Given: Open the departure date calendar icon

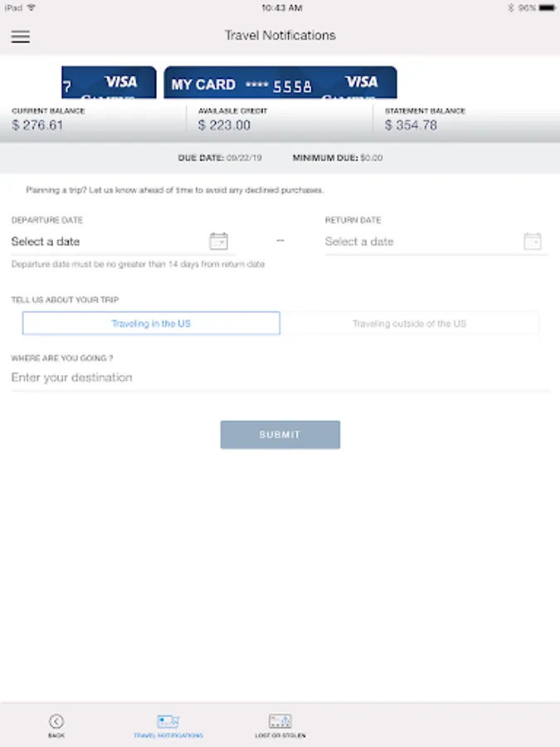Looking at the screenshot, I should [218, 241].
